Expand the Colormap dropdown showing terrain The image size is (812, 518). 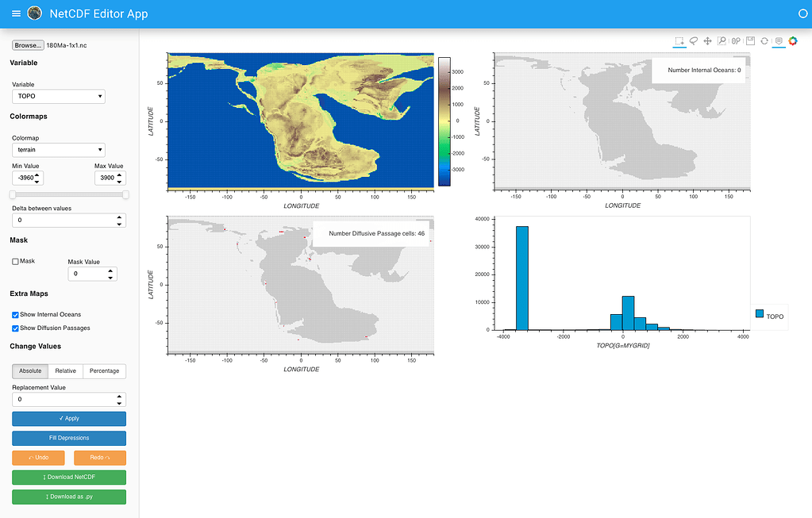pyautogui.click(x=59, y=149)
